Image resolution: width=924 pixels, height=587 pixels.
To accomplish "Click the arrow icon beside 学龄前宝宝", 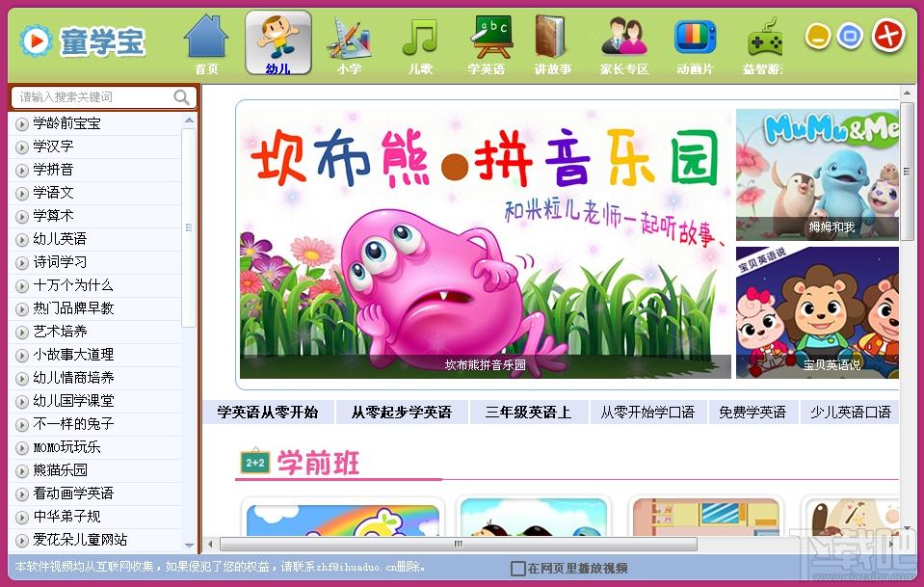I will (22, 124).
